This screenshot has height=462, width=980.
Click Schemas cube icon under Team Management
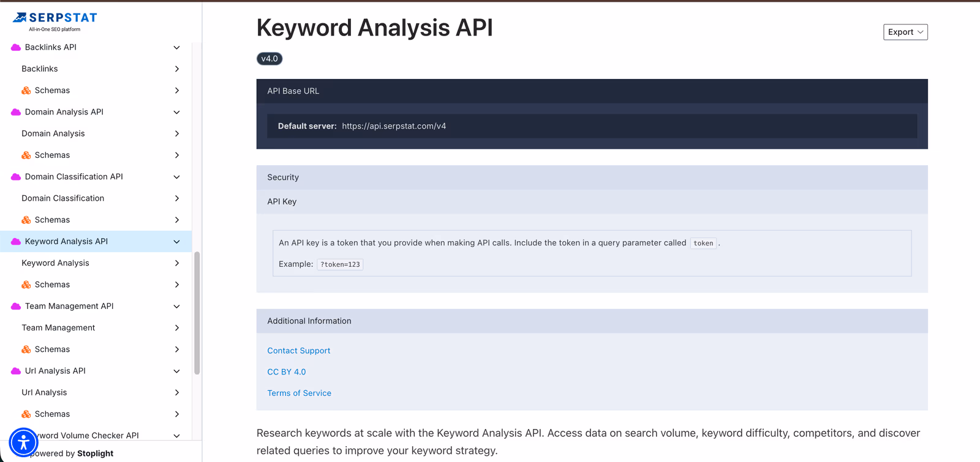coord(26,349)
